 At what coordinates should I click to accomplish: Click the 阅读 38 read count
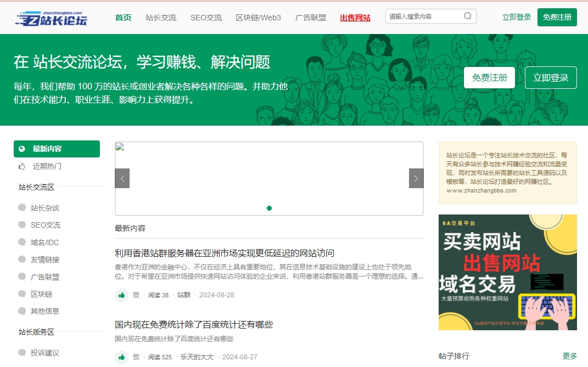pyautogui.click(x=158, y=295)
